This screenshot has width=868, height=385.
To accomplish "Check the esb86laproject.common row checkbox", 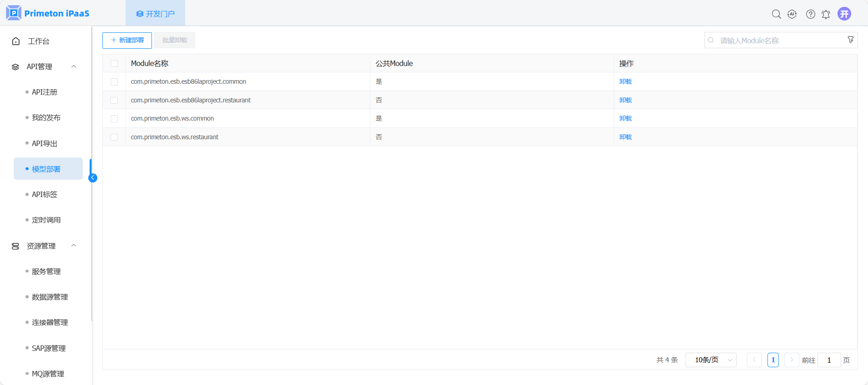I will [114, 82].
